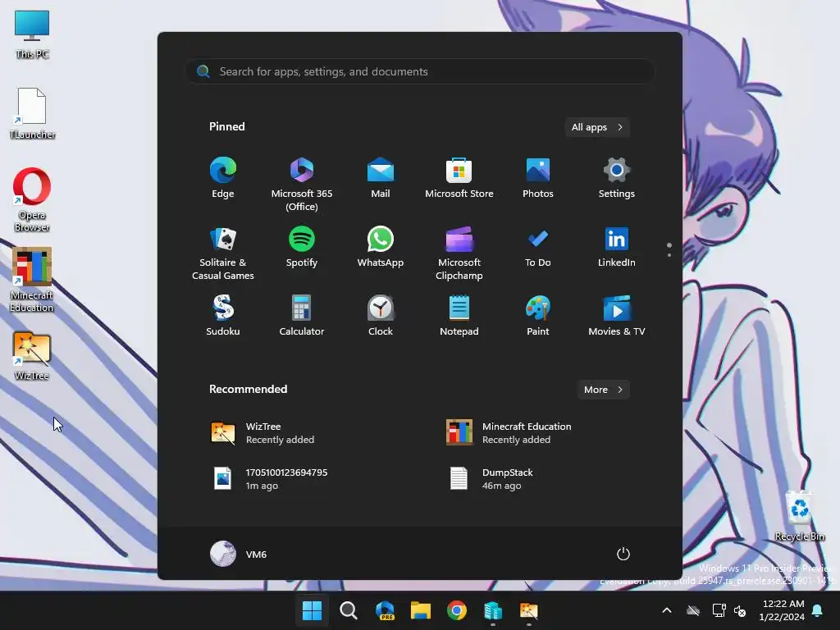This screenshot has width=840, height=630.
Task: Show More recommended items
Action: point(603,390)
